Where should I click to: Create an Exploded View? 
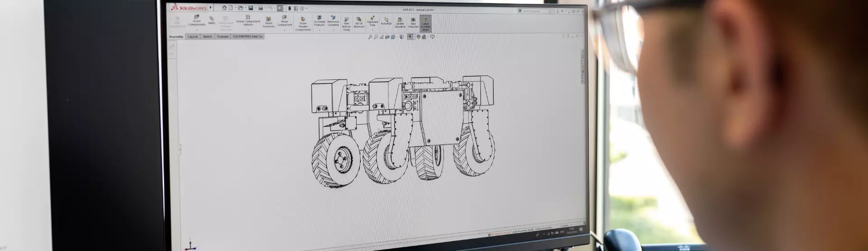pos(373,22)
